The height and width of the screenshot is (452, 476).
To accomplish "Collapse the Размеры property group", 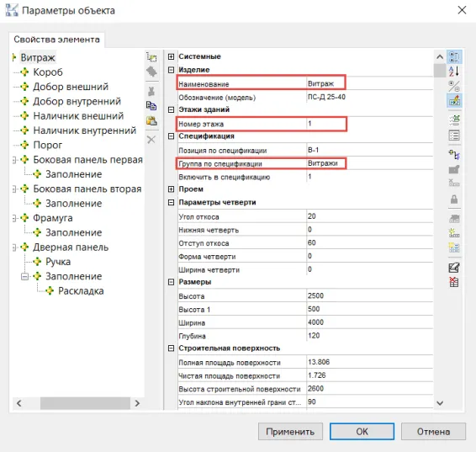I will [172, 282].
